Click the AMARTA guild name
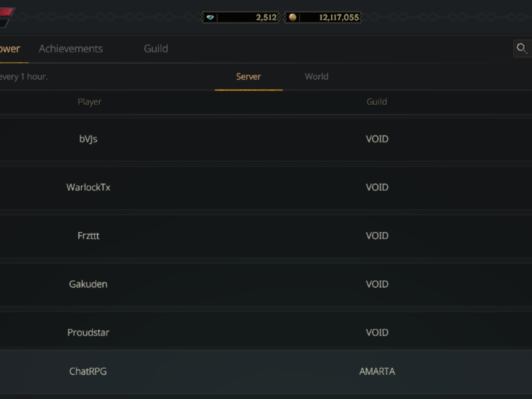 tap(377, 371)
